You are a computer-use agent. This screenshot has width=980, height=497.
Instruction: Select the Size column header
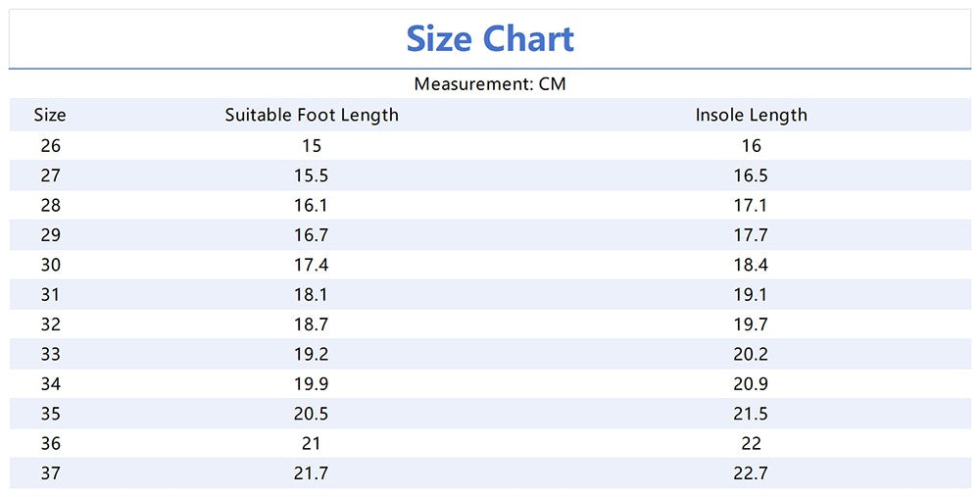pyautogui.click(x=50, y=115)
